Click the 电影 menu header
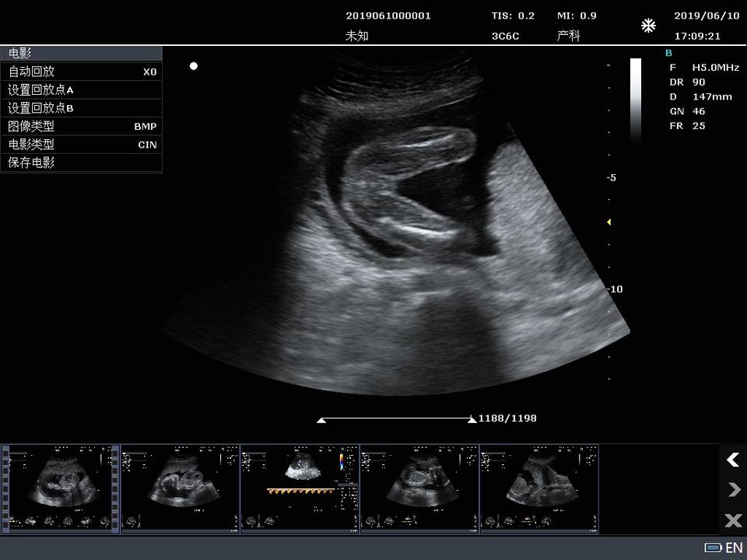The width and height of the screenshot is (747, 560). (x=81, y=54)
